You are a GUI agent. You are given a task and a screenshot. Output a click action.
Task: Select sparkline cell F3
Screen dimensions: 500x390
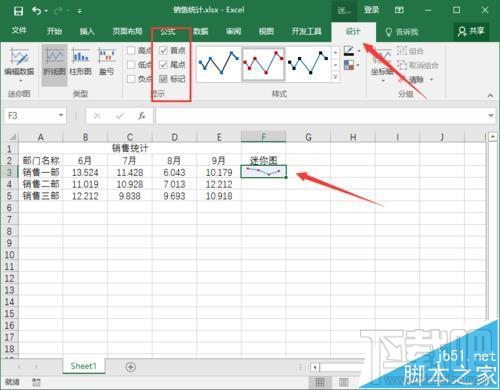[x=263, y=172]
